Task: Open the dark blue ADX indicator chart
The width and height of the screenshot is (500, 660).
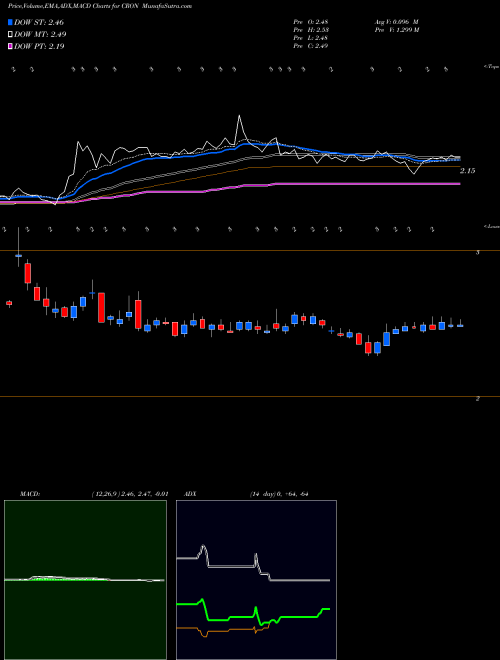Action: pyautogui.click(x=256, y=580)
